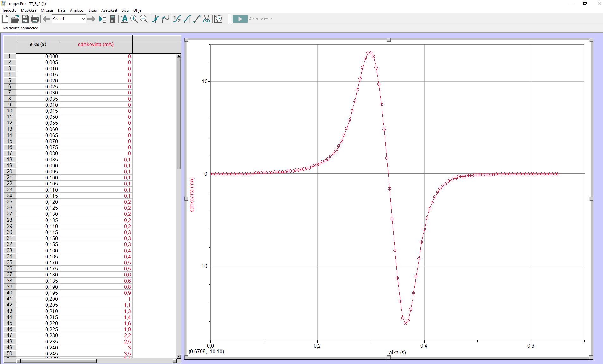Toggle the Examine tool
603x364 pixels.
coord(155,19)
